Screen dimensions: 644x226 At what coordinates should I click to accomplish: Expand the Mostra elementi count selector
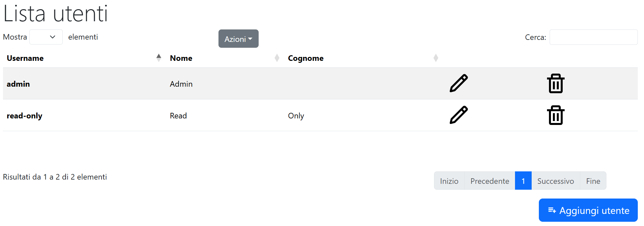(x=46, y=37)
